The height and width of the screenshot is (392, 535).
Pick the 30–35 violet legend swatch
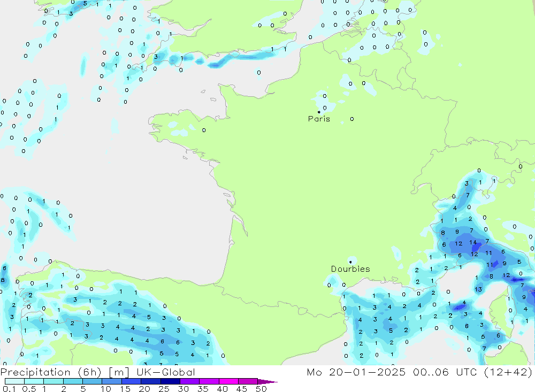point(190,381)
